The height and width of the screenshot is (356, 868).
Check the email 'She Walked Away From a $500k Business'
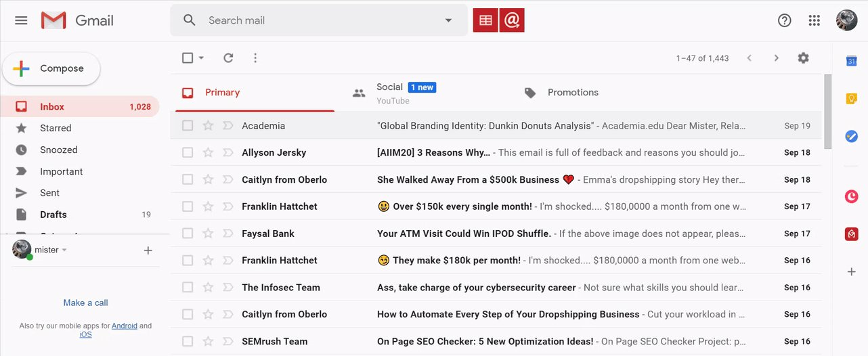(188, 179)
